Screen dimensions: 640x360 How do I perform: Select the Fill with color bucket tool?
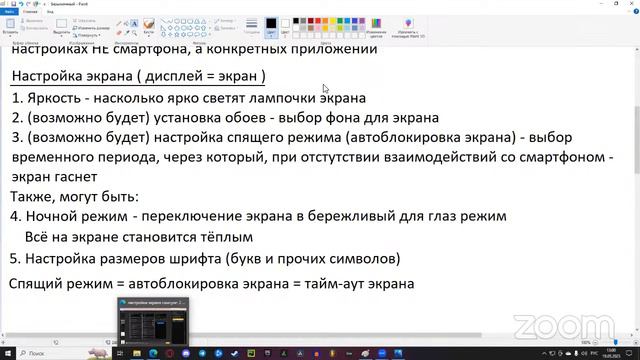click(x=126, y=23)
